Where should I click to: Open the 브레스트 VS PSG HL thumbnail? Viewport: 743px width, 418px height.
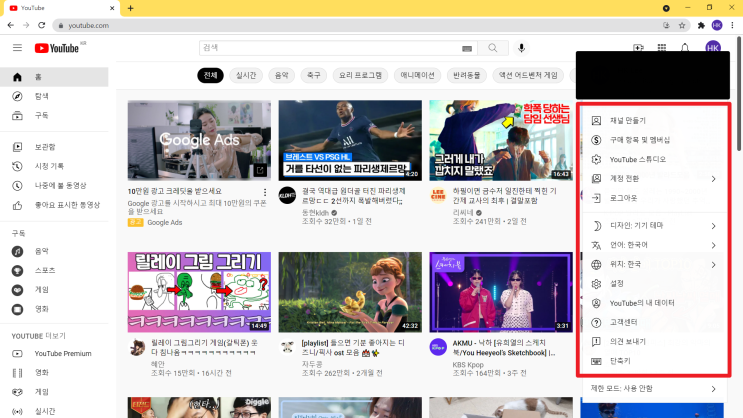pyautogui.click(x=350, y=140)
